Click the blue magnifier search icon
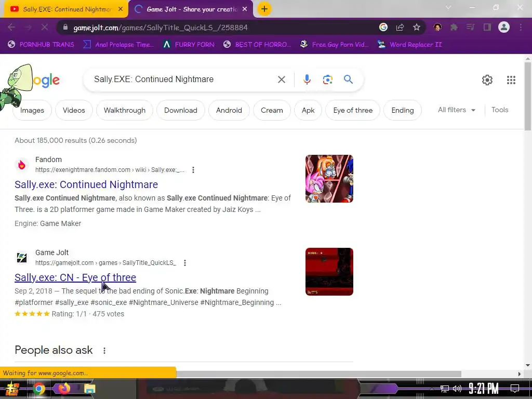Image resolution: width=532 pixels, height=399 pixels. pos(349,79)
